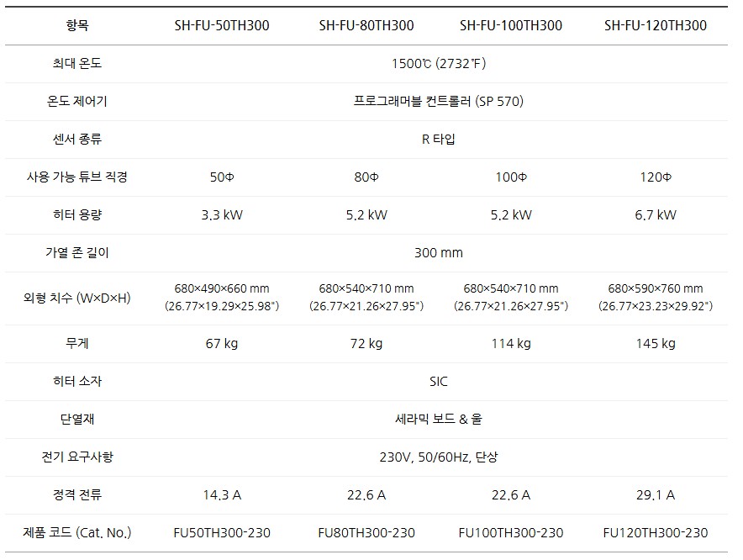Select the FU120TH300-230 product code
743x560 pixels.
656,533
